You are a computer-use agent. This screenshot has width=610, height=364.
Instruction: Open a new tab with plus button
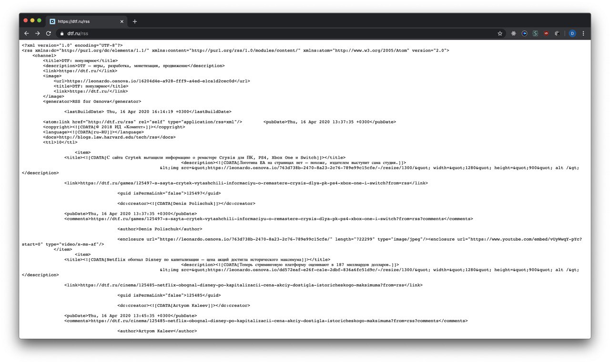(x=135, y=21)
